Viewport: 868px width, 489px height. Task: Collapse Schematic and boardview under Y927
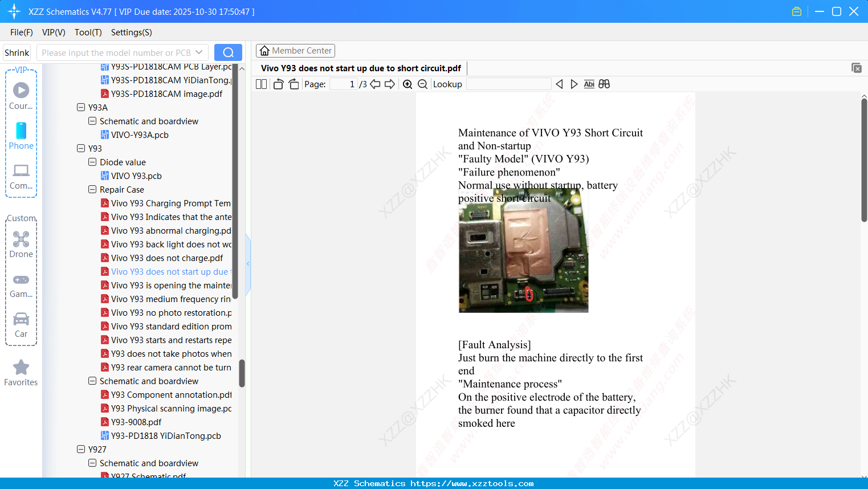click(x=92, y=463)
